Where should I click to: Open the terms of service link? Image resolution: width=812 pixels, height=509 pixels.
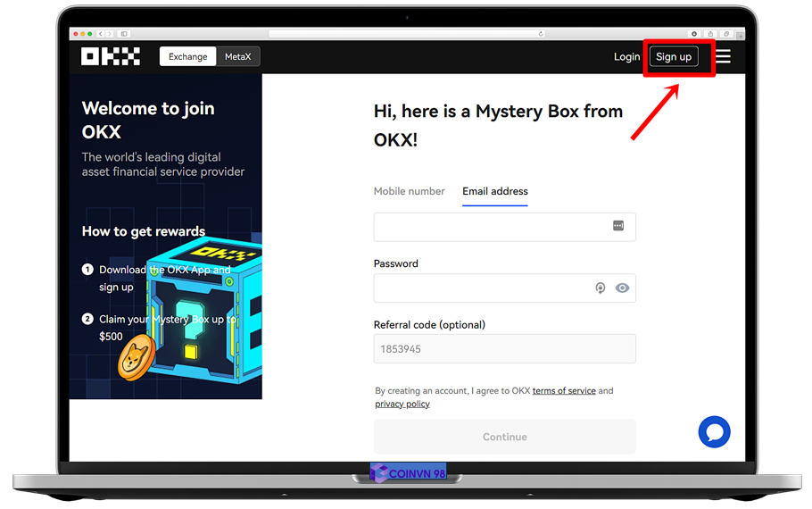click(x=564, y=391)
